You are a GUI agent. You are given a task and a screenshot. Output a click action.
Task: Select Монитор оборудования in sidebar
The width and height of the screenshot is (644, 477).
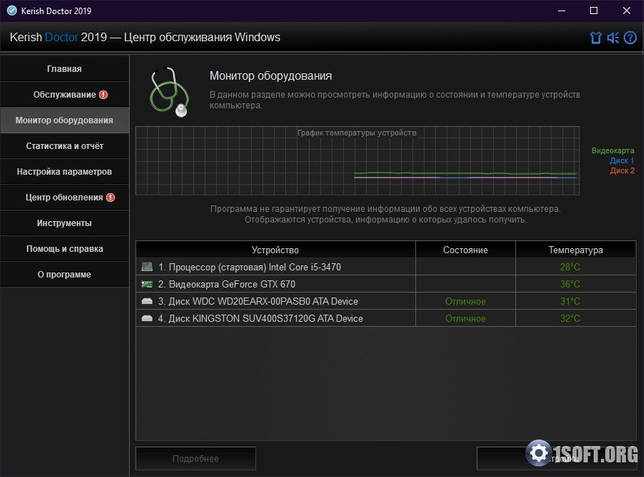tap(64, 120)
